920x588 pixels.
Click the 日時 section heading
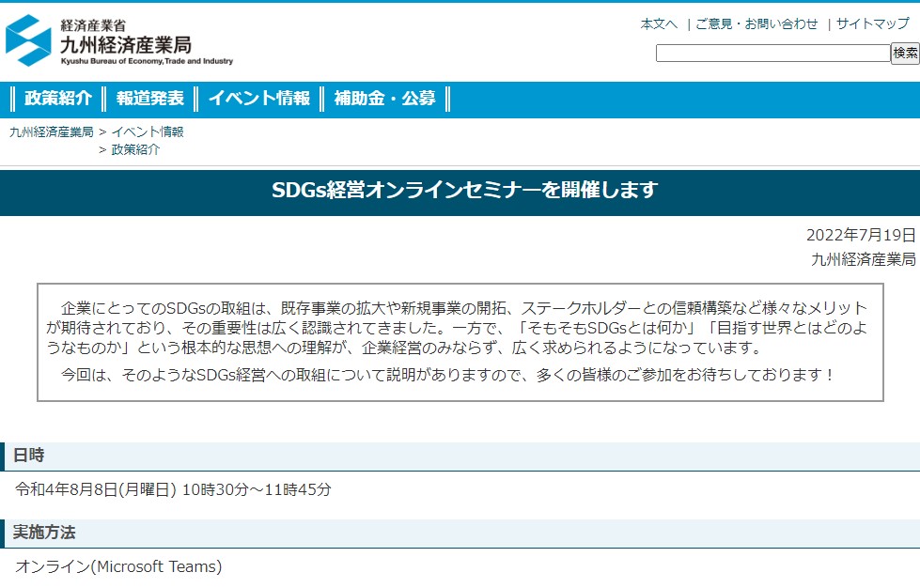coord(28,456)
